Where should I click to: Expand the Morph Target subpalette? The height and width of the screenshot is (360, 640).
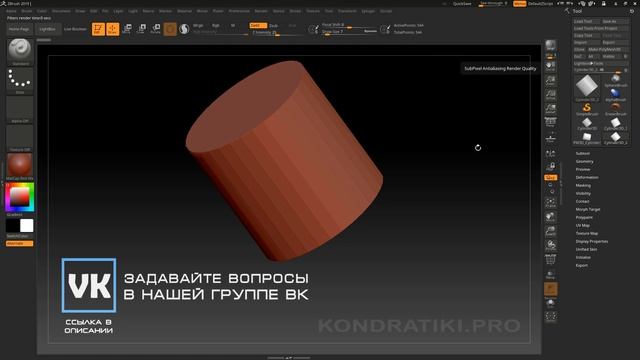click(x=588, y=209)
